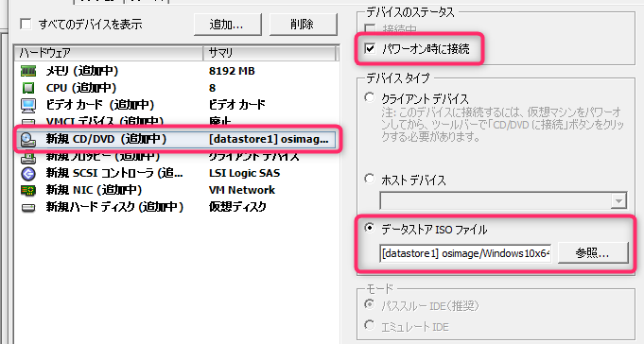Image resolution: width=644 pixels, height=344 pixels.
Task: Click the memory (メモリ) hardware icon
Action: [28, 72]
